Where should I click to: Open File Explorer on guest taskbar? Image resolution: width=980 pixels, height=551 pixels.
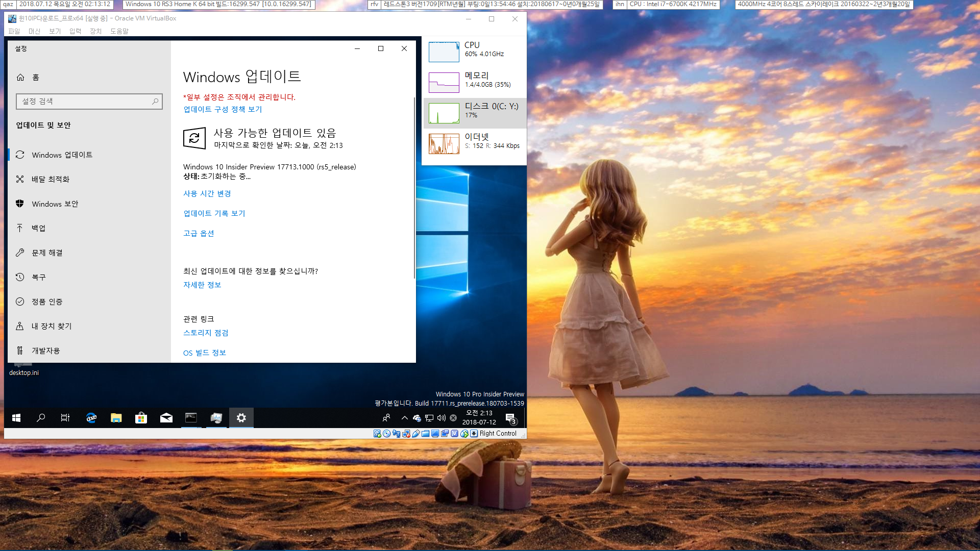point(116,418)
